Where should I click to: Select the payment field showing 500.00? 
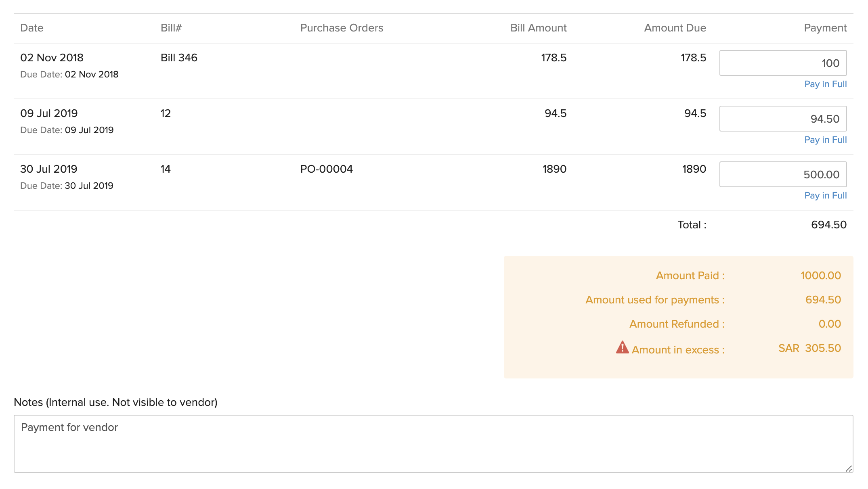click(x=783, y=174)
